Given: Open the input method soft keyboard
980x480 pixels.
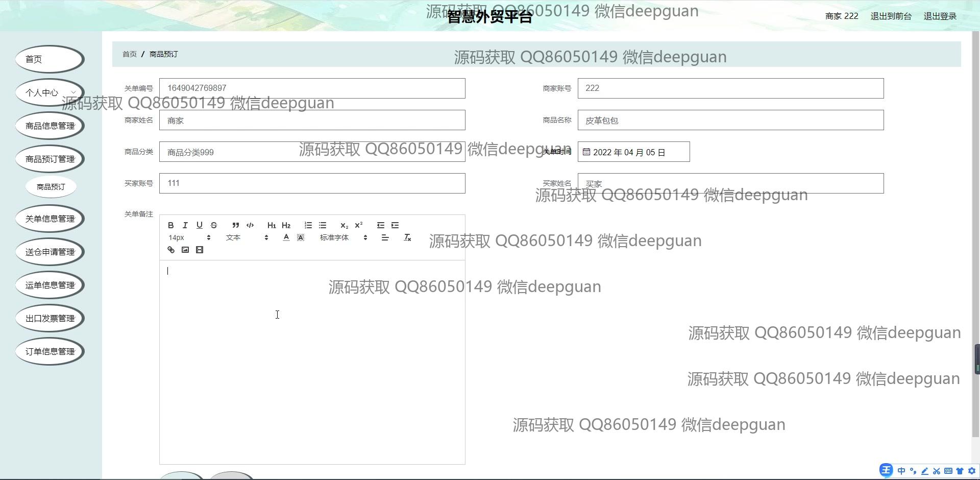Looking at the screenshot, I should [x=948, y=471].
